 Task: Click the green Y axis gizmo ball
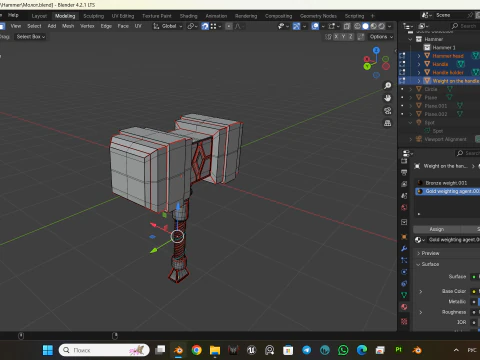coord(367,66)
